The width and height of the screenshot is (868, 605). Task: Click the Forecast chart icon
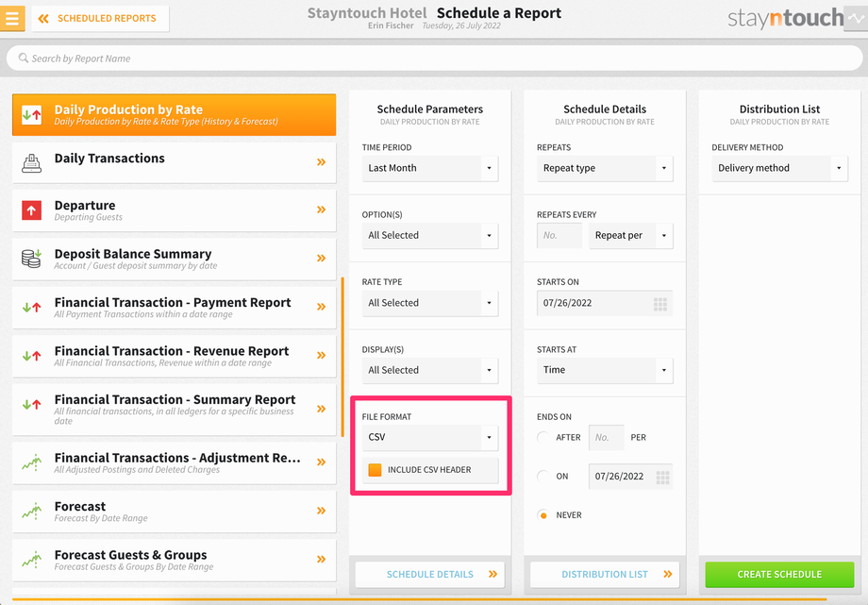[x=31, y=511]
